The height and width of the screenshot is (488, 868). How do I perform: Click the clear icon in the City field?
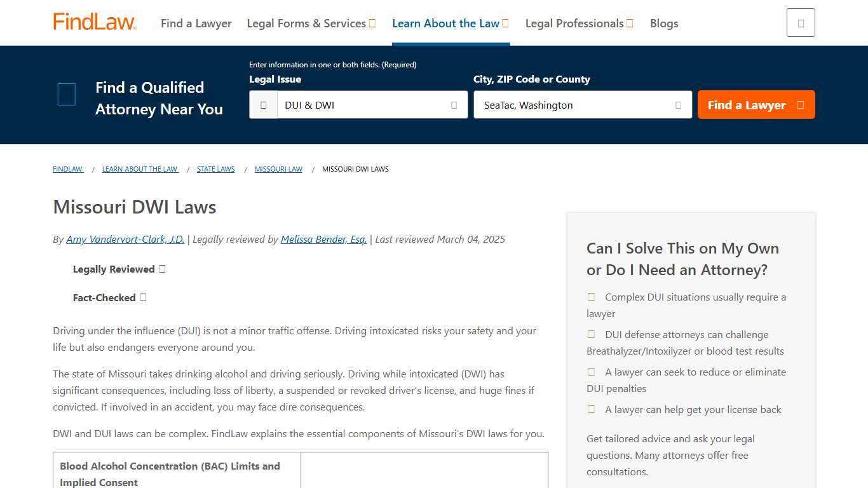[x=677, y=105]
